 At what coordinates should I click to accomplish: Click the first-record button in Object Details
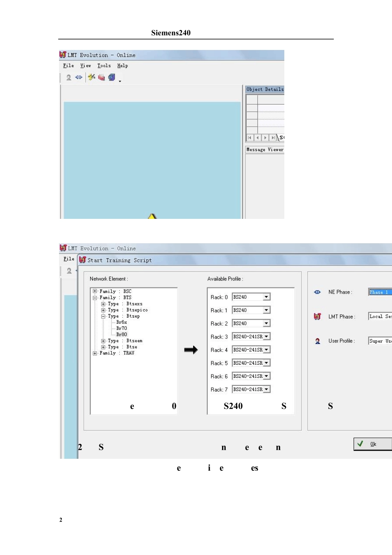(250, 138)
